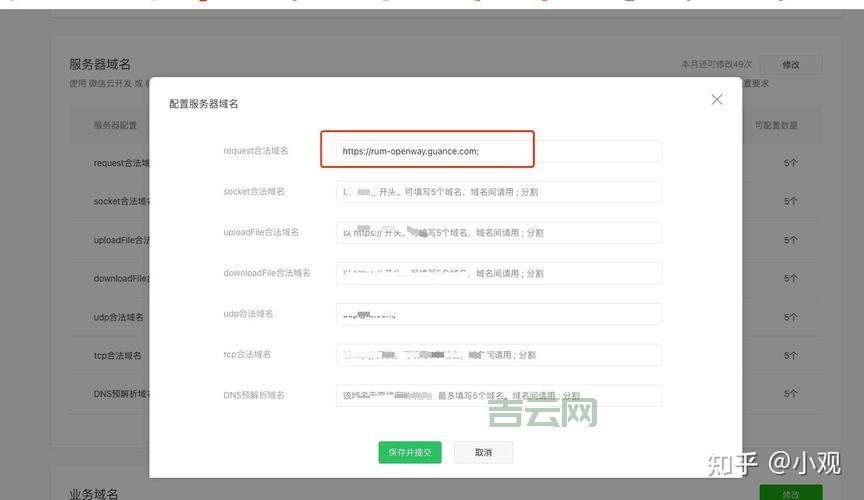Click the 配置服务器域名 dialog title
Image resolution: width=864 pixels, height=500 pixels.
point(203,104)
